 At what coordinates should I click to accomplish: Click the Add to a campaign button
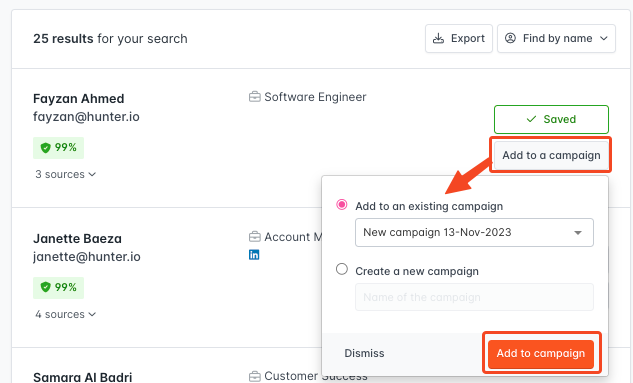pyautogui.click(x=551, y=155)
